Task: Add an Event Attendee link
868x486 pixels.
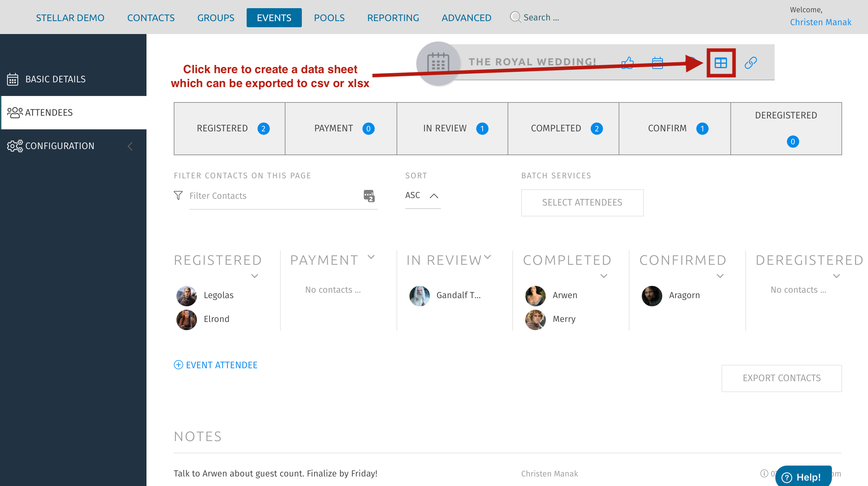Action: (x=216, y=365)
